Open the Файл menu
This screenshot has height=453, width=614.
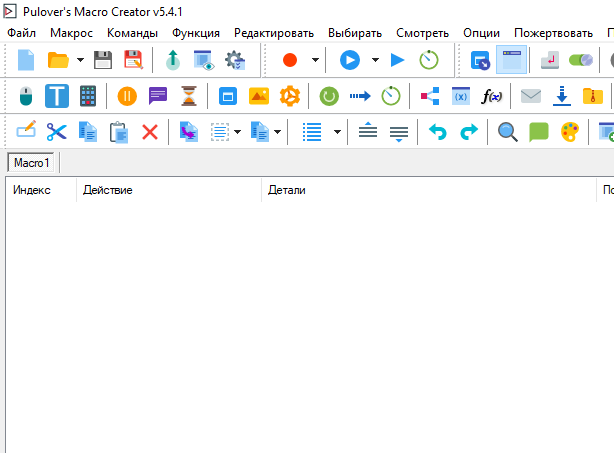(x=22, y=33)
